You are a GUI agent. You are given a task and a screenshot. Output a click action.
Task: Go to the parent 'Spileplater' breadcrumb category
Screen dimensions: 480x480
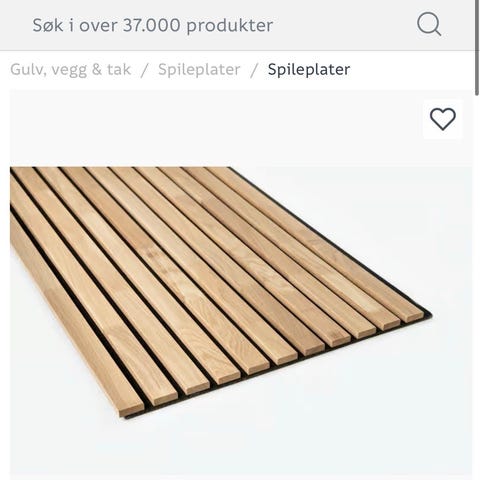(199, 69)
